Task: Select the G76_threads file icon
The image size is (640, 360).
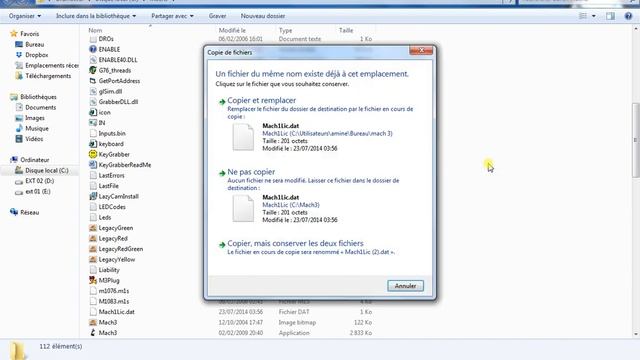Action: [x=93, y=70]
